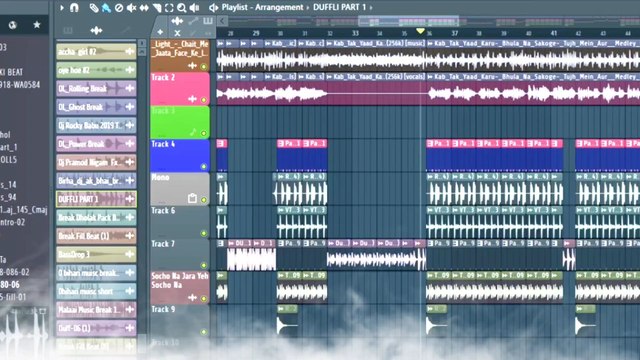Click bar 37 on the timeline ruler
Viewport: 640px width, 360px height.
[x=454, y=33]
